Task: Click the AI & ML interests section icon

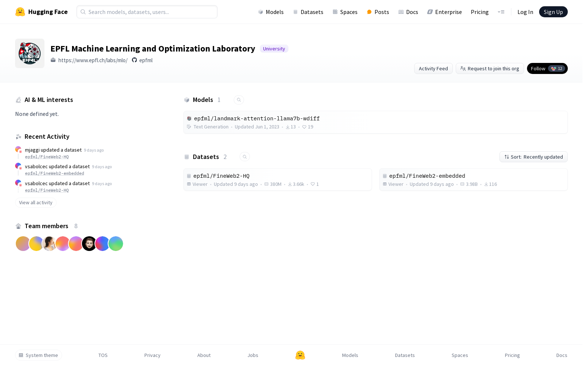Action: (x=18, y=100)
